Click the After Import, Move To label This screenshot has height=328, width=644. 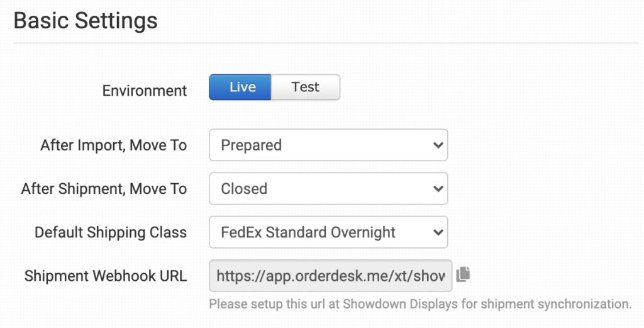[x=114, y=145]
